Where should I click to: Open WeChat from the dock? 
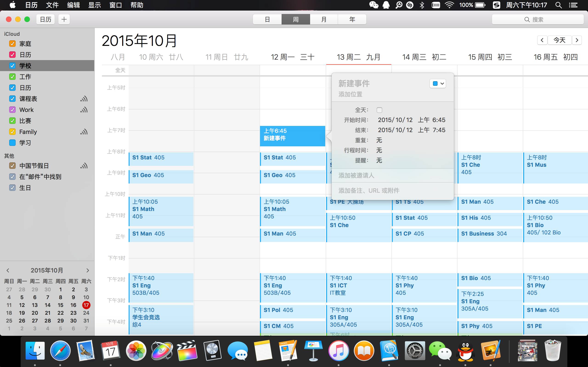pos(440,351)
